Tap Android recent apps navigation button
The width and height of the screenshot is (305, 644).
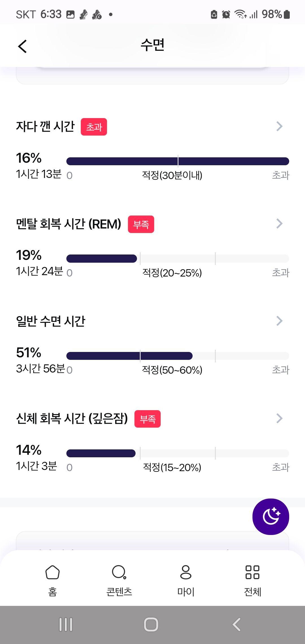click(x=66, y=625)
